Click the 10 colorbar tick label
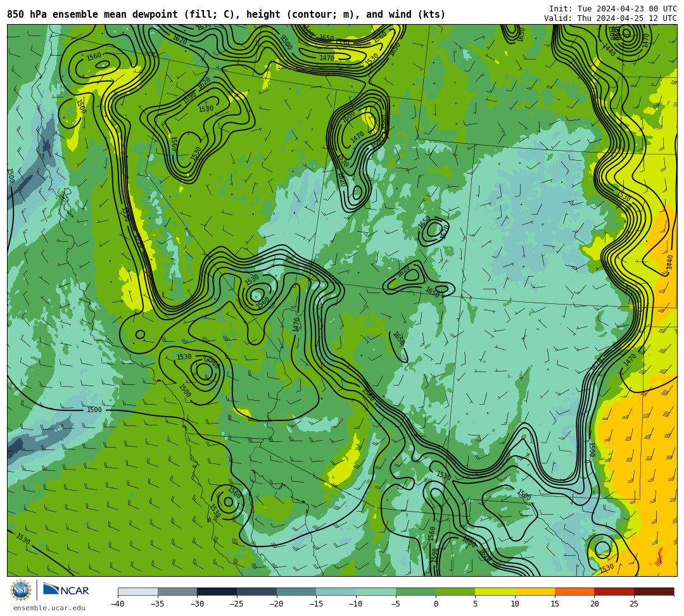This screenshot has height=616, width=684. tap(515, 604)
